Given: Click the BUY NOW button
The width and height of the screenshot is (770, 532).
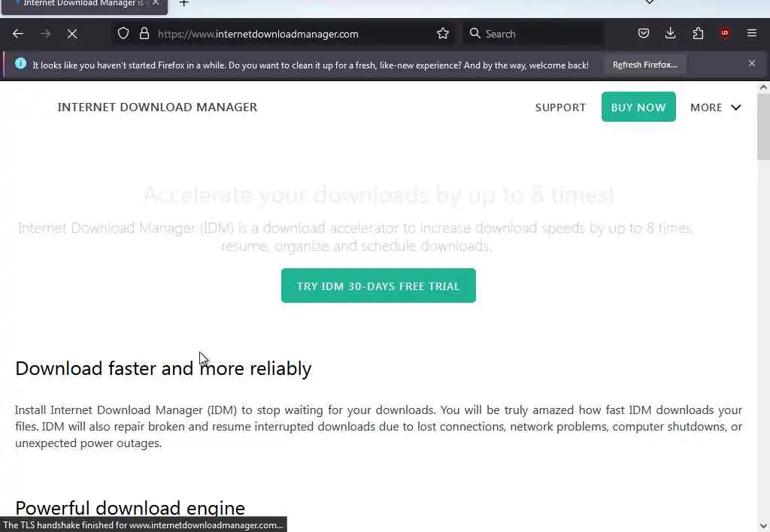Looking at the screenshot, I should pyautogui.click(x=638, y=107).
